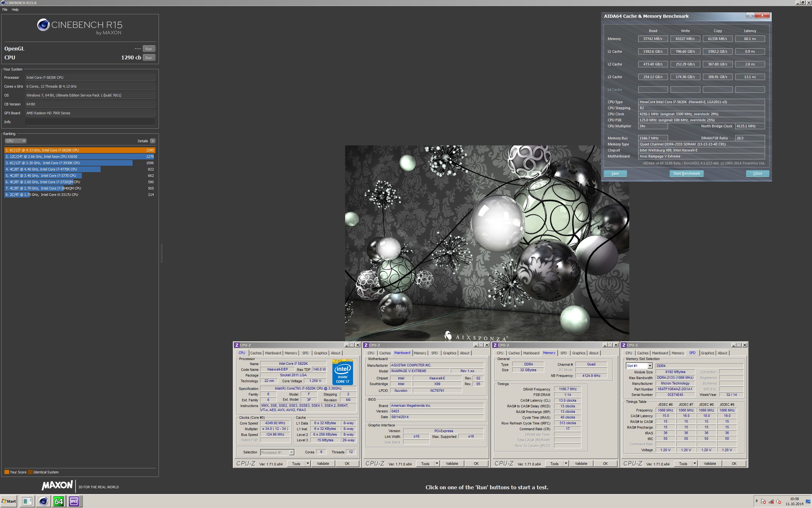Switch to the About tab in the CPU-Z SPD window
812x508 pixels.
pyautogui.click(x=723, y=353)
